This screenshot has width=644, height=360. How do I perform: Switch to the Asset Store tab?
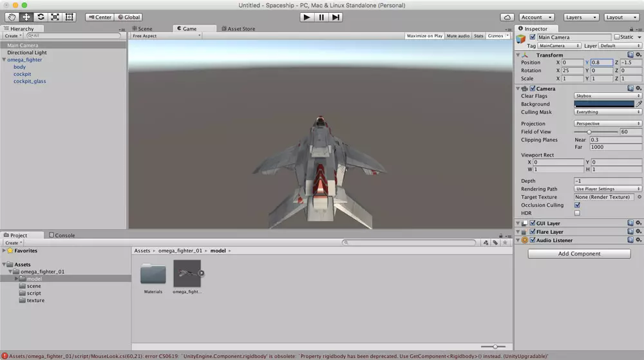point(238,29)
